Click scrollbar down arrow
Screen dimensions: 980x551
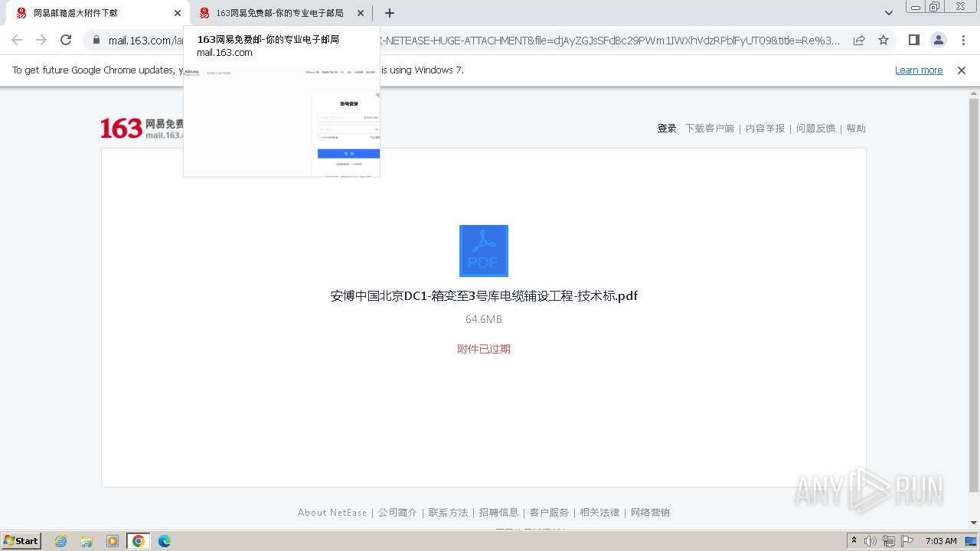(x=974, y=523)
